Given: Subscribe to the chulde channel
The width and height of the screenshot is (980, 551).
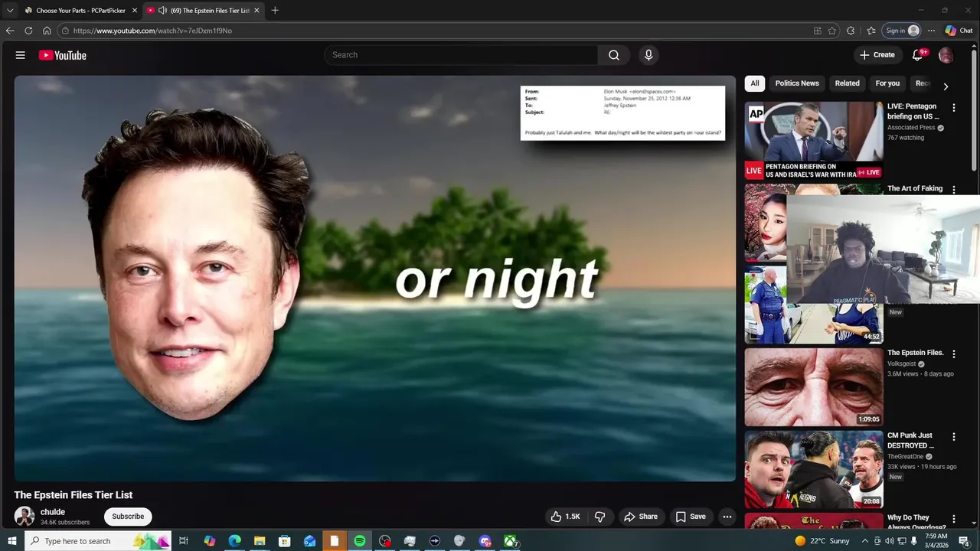Looking at the screenshot, I should 128,517.
